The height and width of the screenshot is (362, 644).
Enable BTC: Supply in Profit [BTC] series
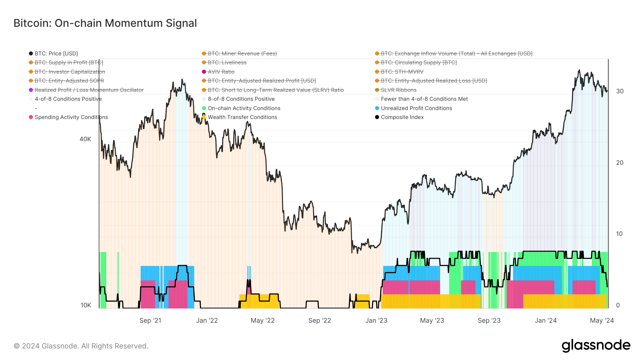[69, 63]
